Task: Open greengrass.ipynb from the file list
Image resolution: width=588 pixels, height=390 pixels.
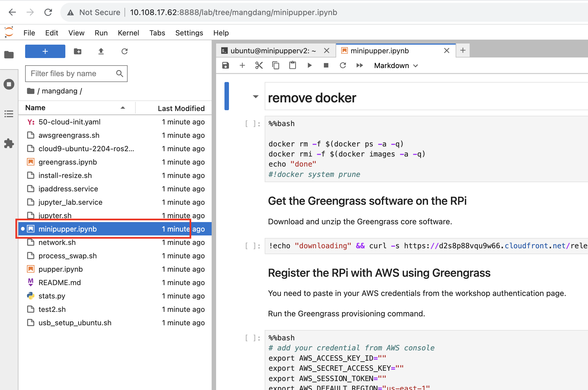Action: tap(68, 162)
